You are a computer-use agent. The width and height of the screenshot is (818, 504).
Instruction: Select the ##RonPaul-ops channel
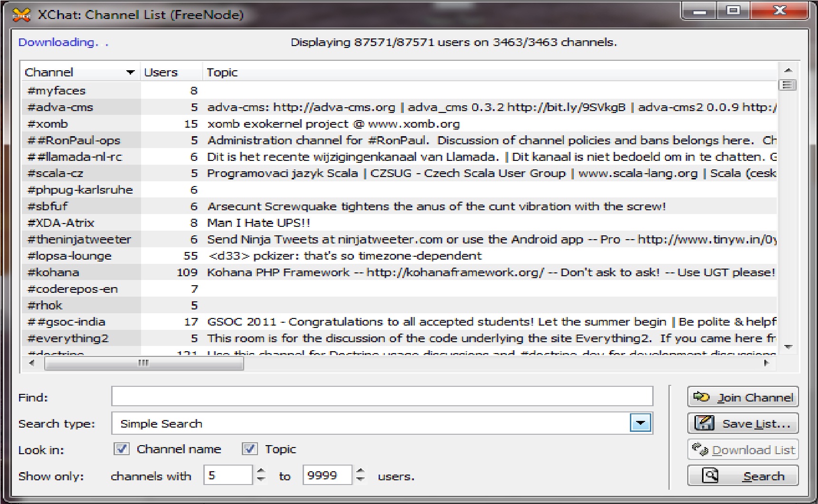399,140
